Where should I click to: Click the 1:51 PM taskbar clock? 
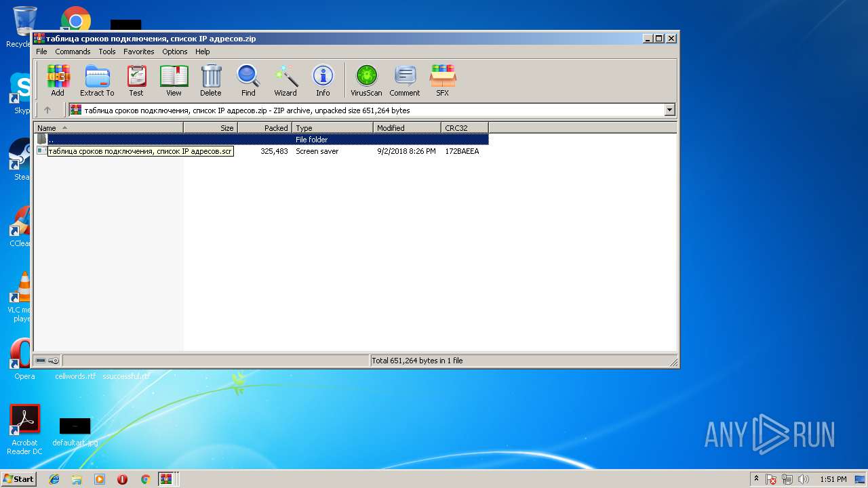coord(833,479)
